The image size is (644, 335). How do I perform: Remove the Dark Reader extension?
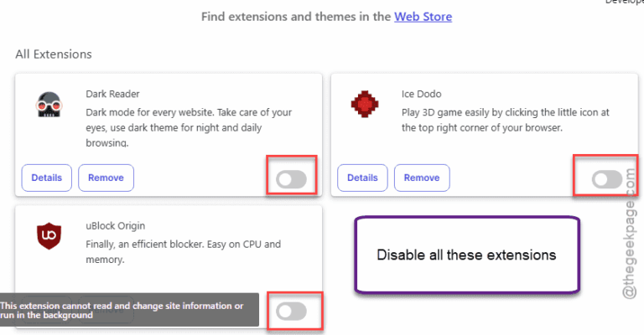(106, 178)
